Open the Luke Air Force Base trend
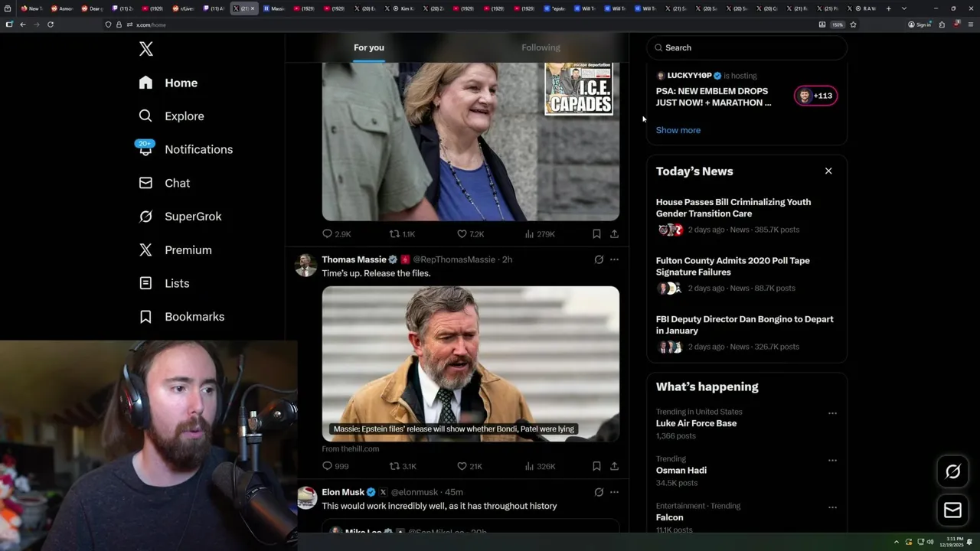Image resolution: width=980 pixels, height=551 pixels. (696, 423)
